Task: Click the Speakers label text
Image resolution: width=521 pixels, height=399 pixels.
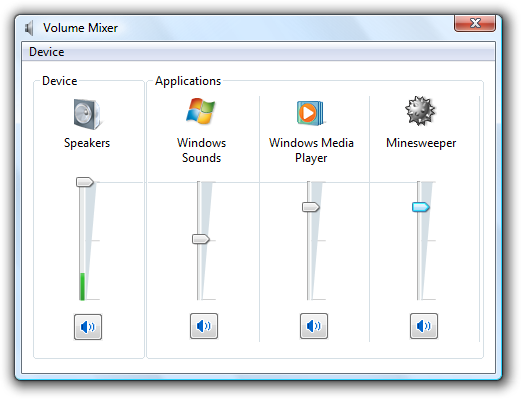Action: pyautogui.click(x=87, y=143)
